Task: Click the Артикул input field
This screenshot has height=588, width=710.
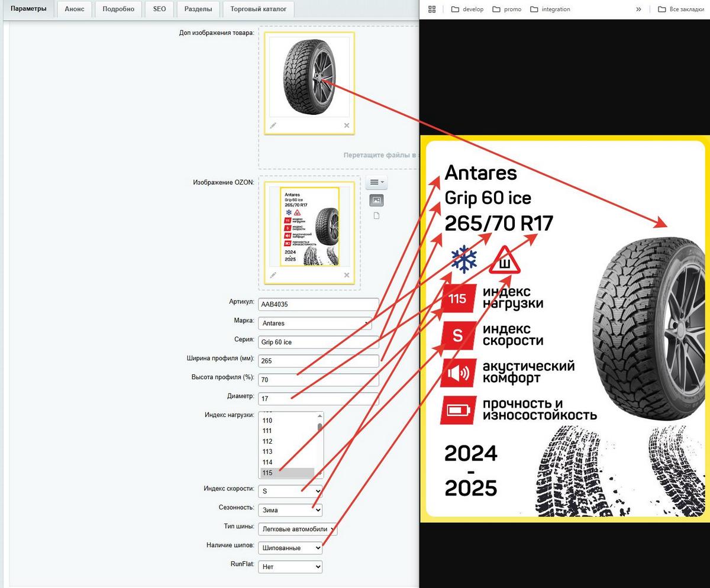Action: tap(318, 304)
